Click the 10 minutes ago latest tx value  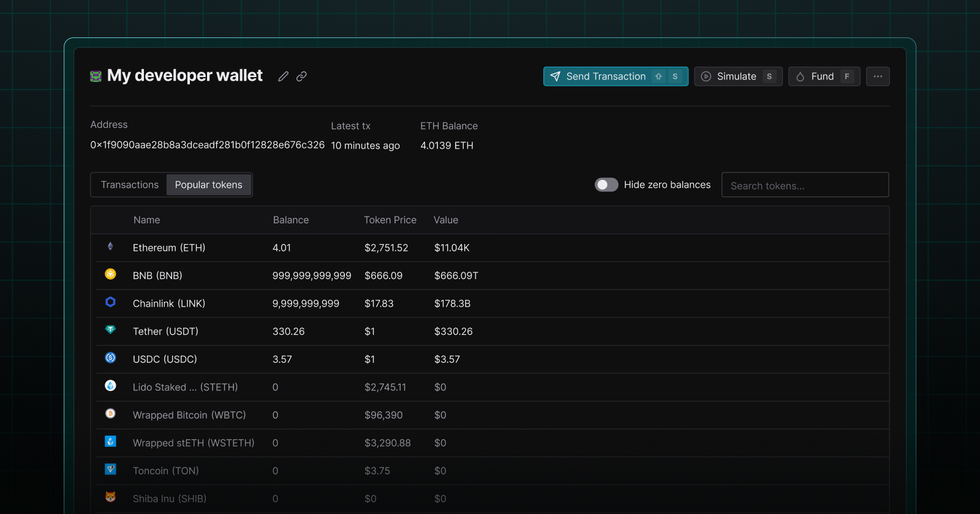coord(366,146)
